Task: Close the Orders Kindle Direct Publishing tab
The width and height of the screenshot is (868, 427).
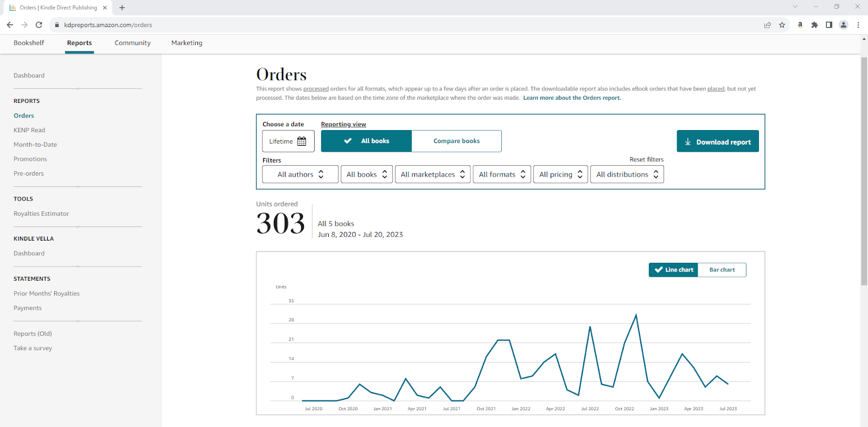Action: pyautogui.click(x=105, y=8)
